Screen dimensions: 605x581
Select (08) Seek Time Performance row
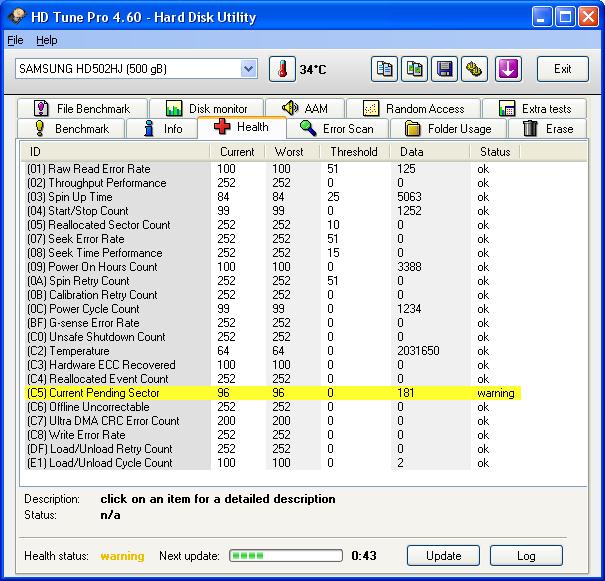272,253
